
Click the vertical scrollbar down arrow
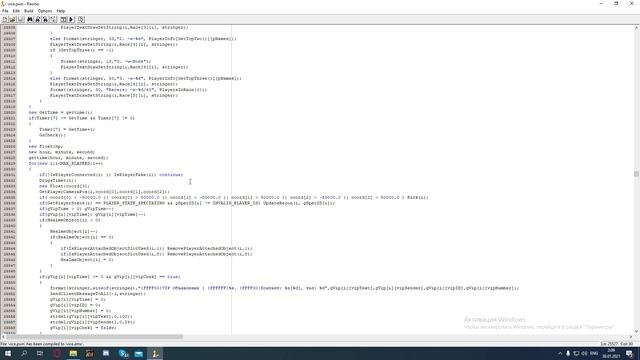point(636,331)
